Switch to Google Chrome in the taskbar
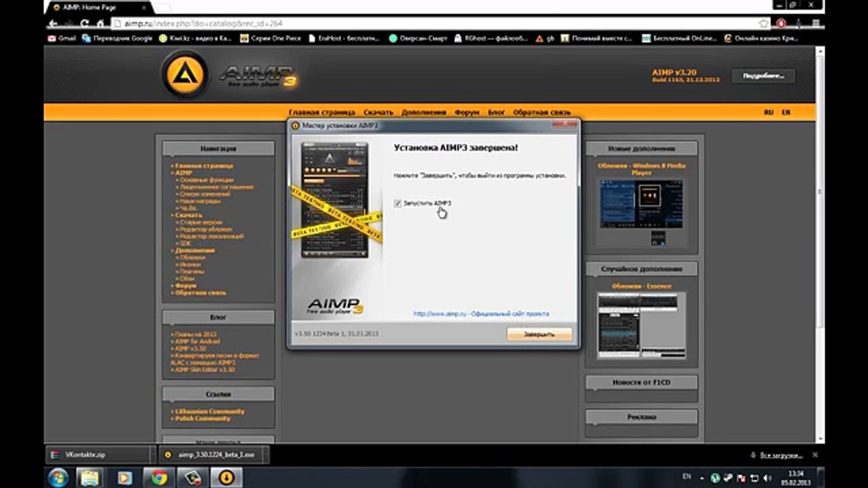Screen dimensions: 868x488 click(x=159, y=477)
